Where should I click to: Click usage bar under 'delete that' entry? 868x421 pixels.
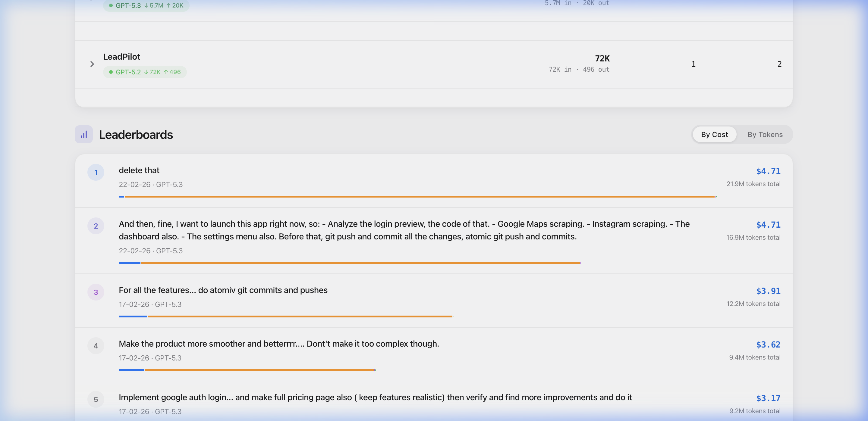point(417,196)
